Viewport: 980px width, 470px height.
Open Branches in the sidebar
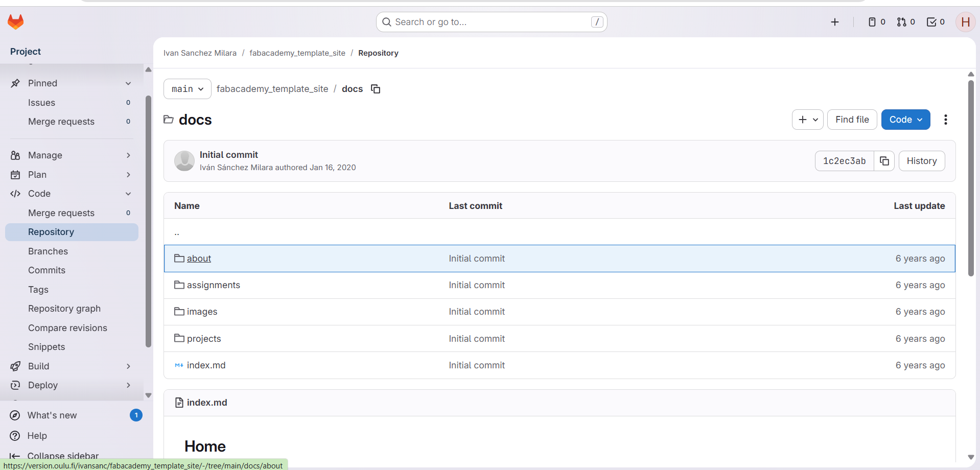(x=48, y=251)
